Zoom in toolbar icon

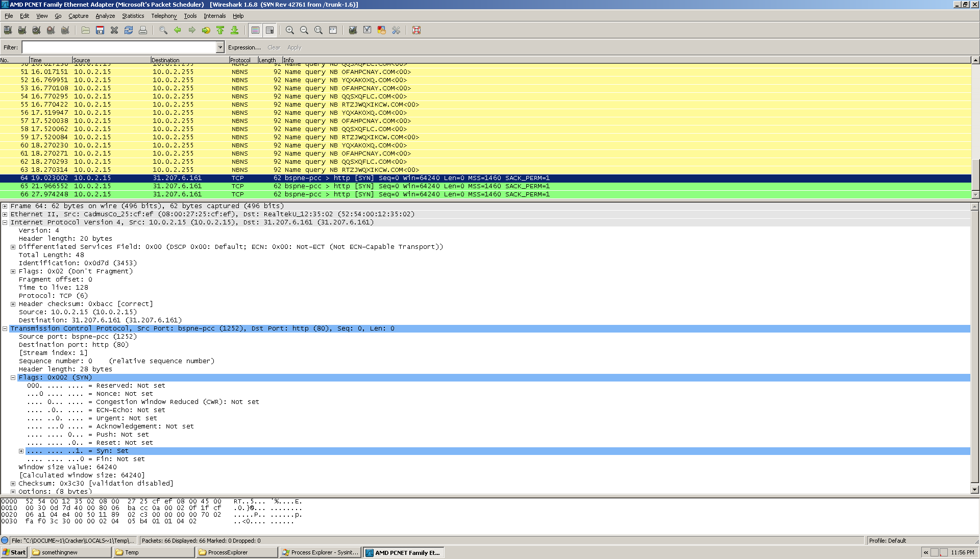(290, 31)
